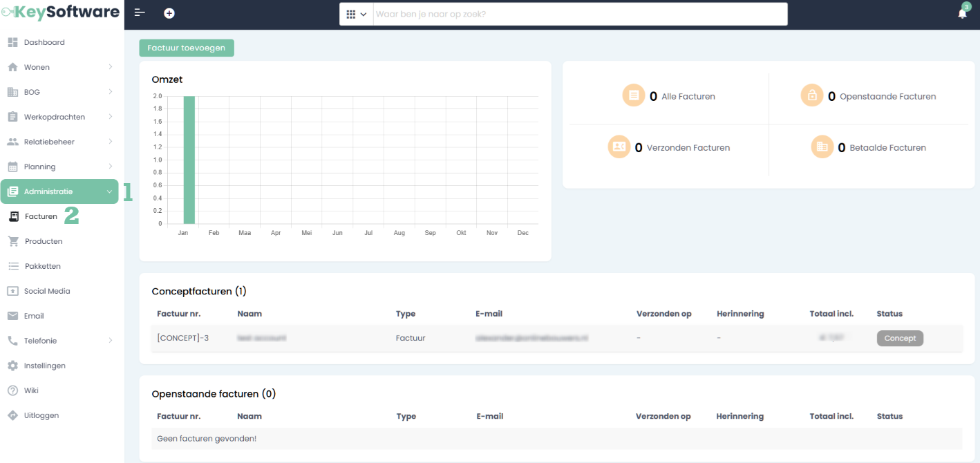Click the Uitloggen sign-out icon
Viewport: 980px width, 463px height.
tap(12, 415)
